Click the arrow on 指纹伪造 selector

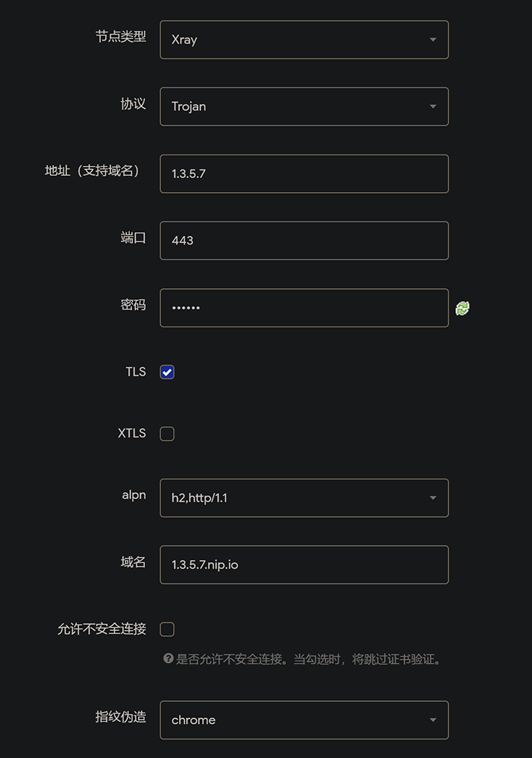point(433,720)
